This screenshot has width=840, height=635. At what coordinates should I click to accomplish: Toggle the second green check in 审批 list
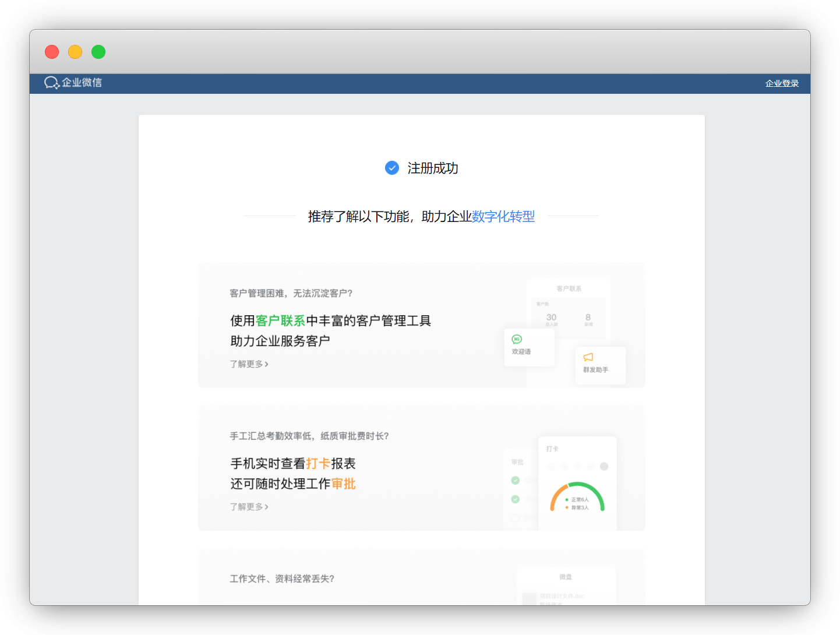coord(516,499)
